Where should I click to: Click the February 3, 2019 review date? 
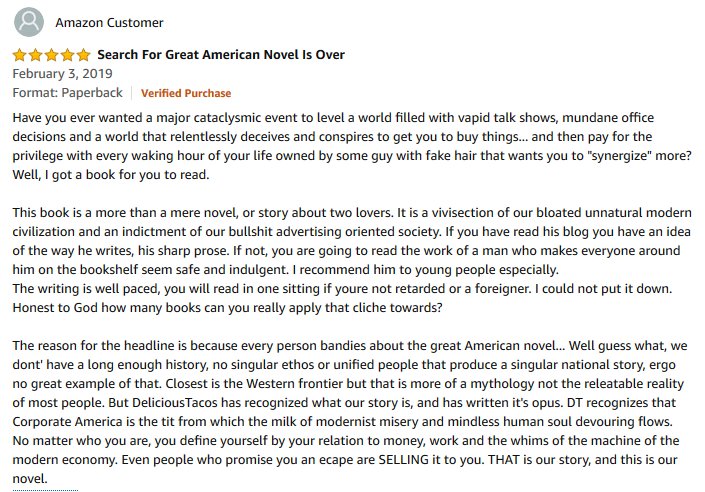click(x=62, y=74)
